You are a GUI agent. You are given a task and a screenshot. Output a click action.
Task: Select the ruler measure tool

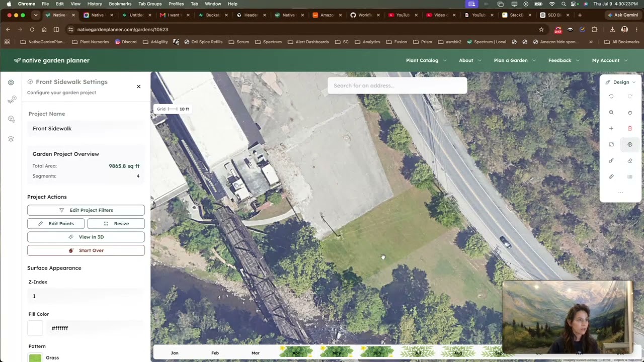(x=611, y=177)
